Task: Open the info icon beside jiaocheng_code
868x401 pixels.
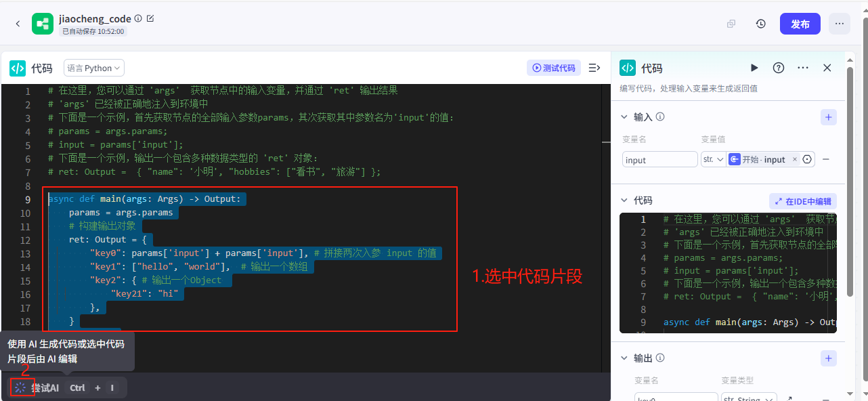Action: point(138,18)
